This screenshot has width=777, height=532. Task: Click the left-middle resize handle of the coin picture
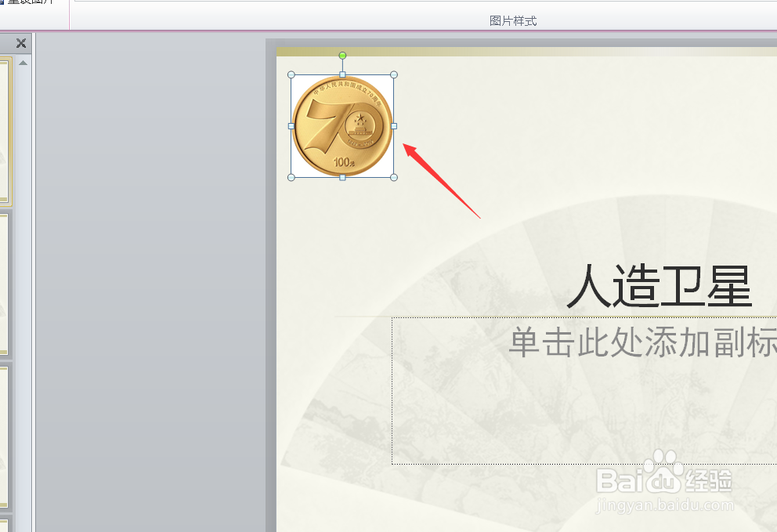coord(291,126)
